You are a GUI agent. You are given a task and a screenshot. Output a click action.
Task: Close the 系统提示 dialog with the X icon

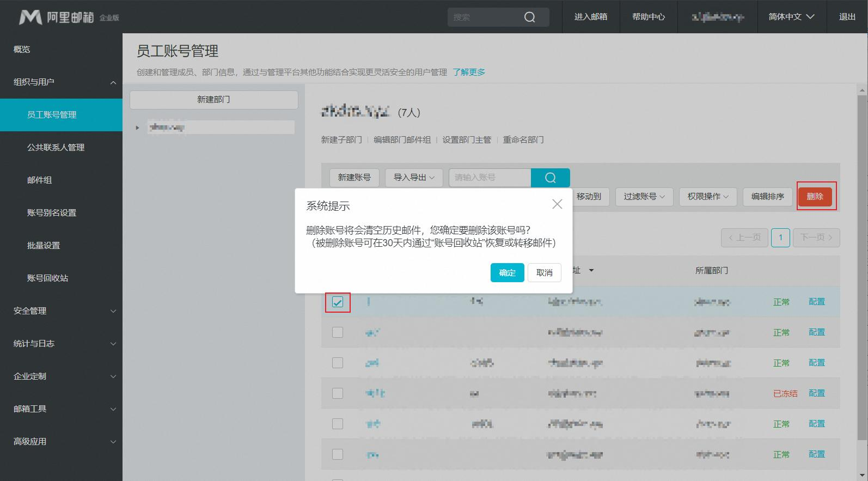(557, 204)
